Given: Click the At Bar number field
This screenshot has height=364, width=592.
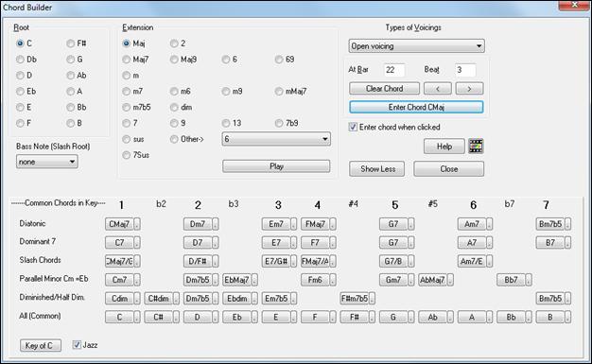Looking at the screenshot, I should [x=394, y=70].
